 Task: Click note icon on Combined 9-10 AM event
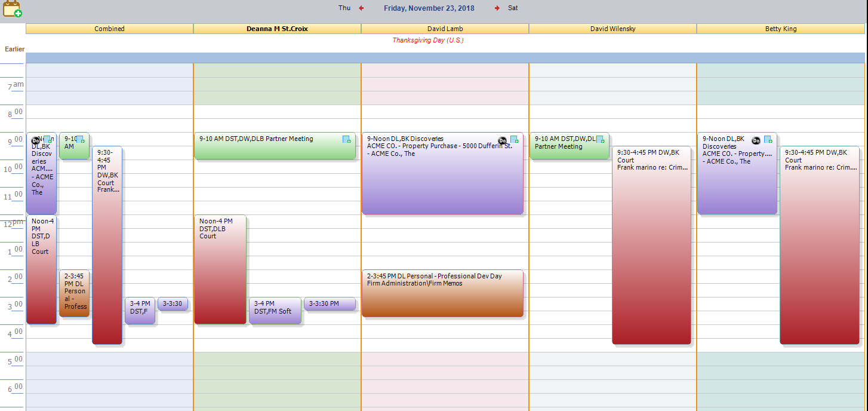pyautogui.click(x=79, y=140)
